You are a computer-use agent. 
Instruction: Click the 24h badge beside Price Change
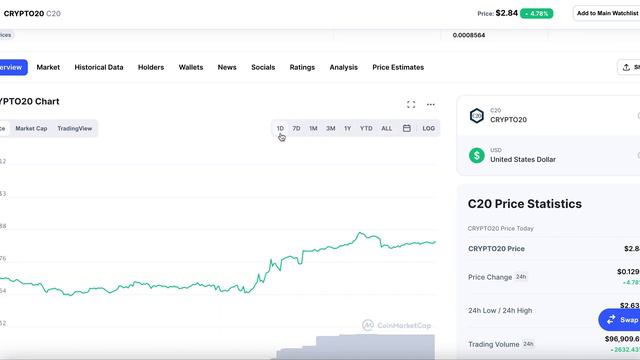pos(521,277)
